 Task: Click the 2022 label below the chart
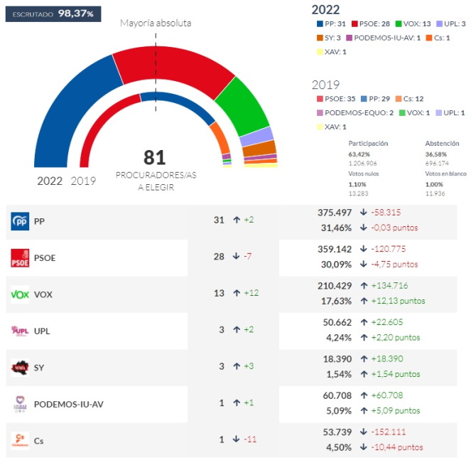coord(50,181)
